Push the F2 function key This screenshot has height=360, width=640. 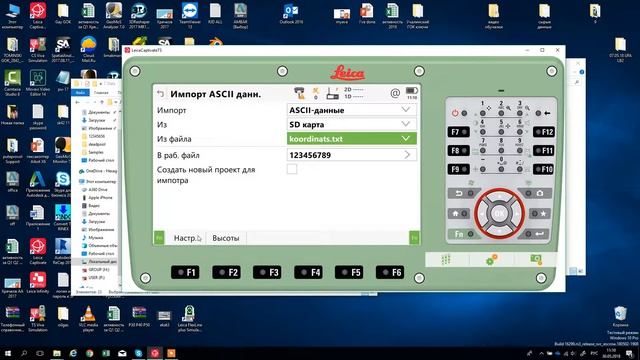227,272
